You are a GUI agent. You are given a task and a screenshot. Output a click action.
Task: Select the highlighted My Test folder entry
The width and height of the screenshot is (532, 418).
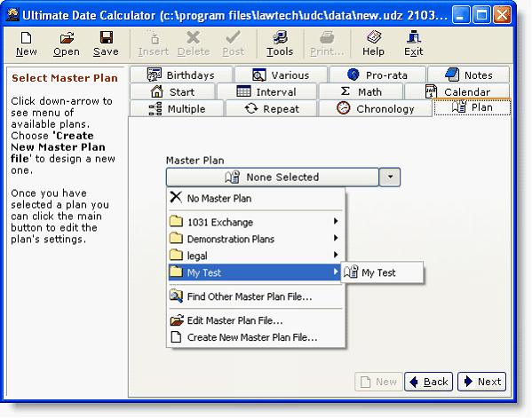[x=254, y=272]
